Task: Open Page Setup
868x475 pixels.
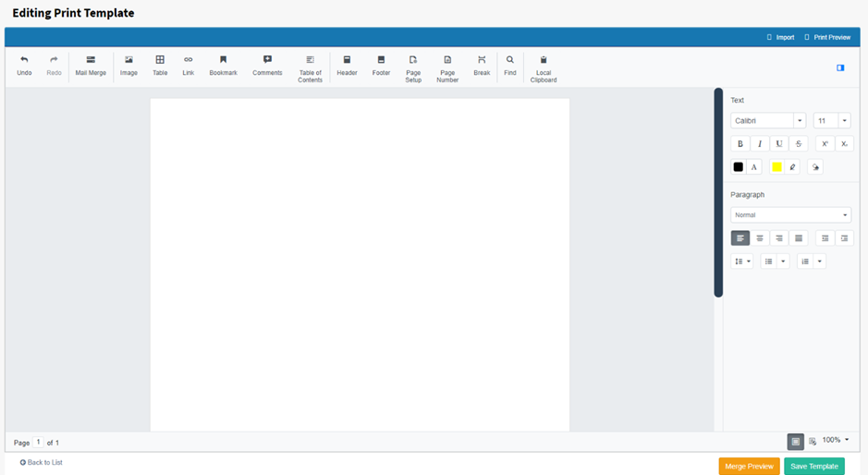Action: (413, 68)
